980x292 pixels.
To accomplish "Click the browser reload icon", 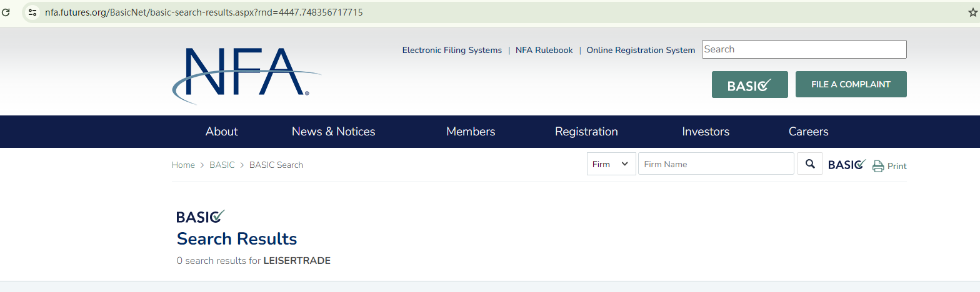I will [6, 12].
